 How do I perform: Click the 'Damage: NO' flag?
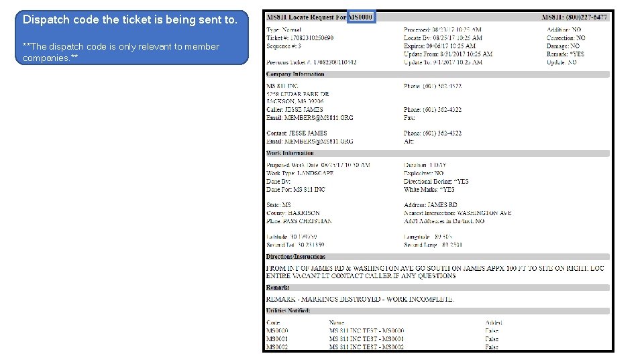point(563,46)
